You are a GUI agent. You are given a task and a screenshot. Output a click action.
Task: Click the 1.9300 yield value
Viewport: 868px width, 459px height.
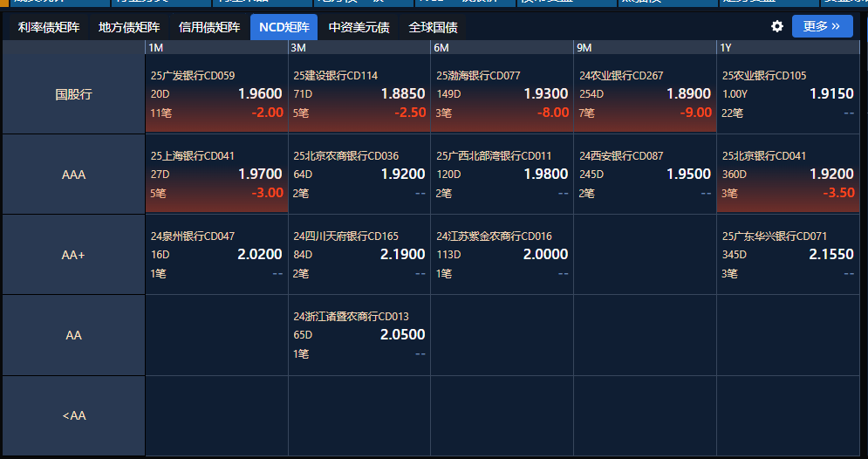[546, 93]
